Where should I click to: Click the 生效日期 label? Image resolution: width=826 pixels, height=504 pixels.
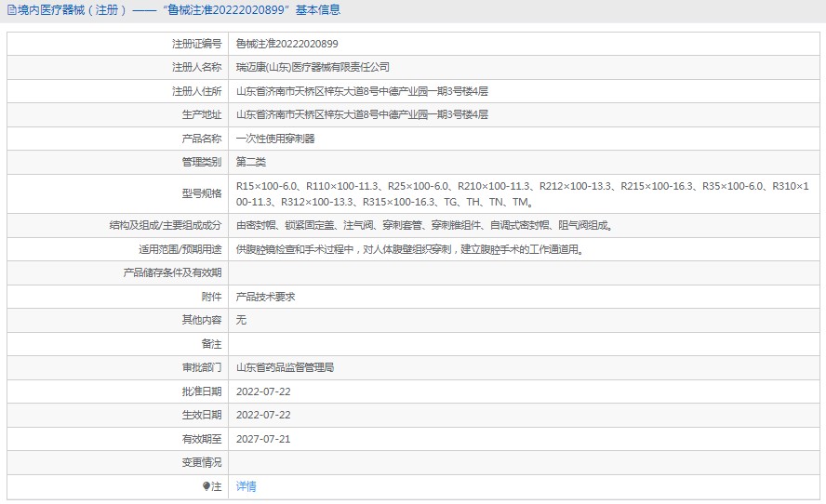(202, 415)
